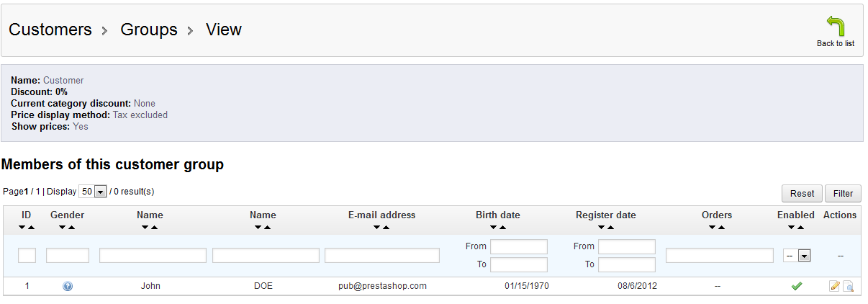
Task: Sort ID column descending arrow
Action: [x=22, y=228]
